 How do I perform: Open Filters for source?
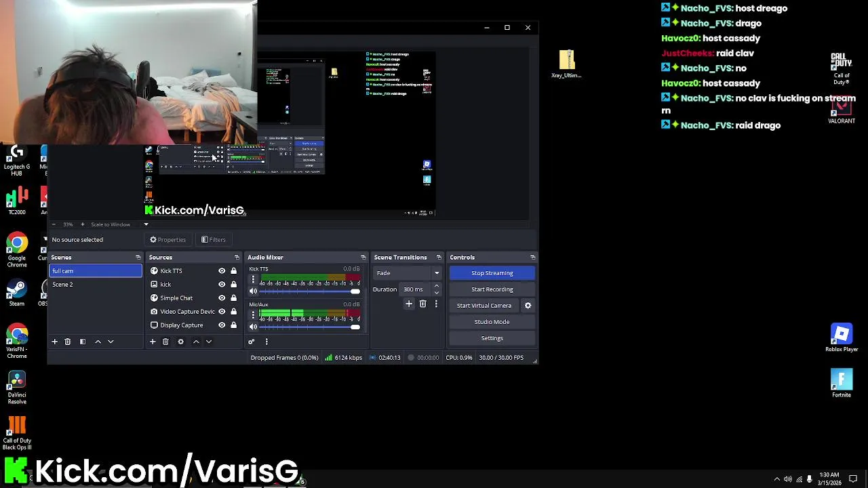[x=213, y=240]
